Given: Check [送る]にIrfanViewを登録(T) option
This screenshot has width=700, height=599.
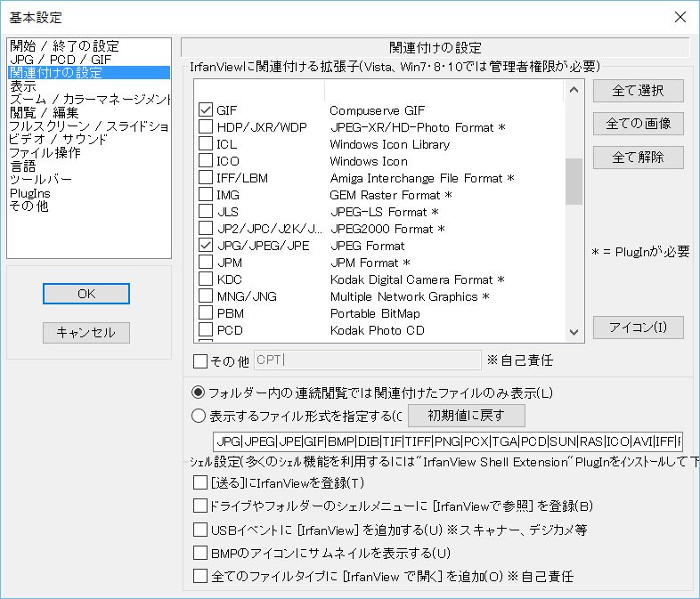Looking at the screenshot, I should tap(200, 482).
